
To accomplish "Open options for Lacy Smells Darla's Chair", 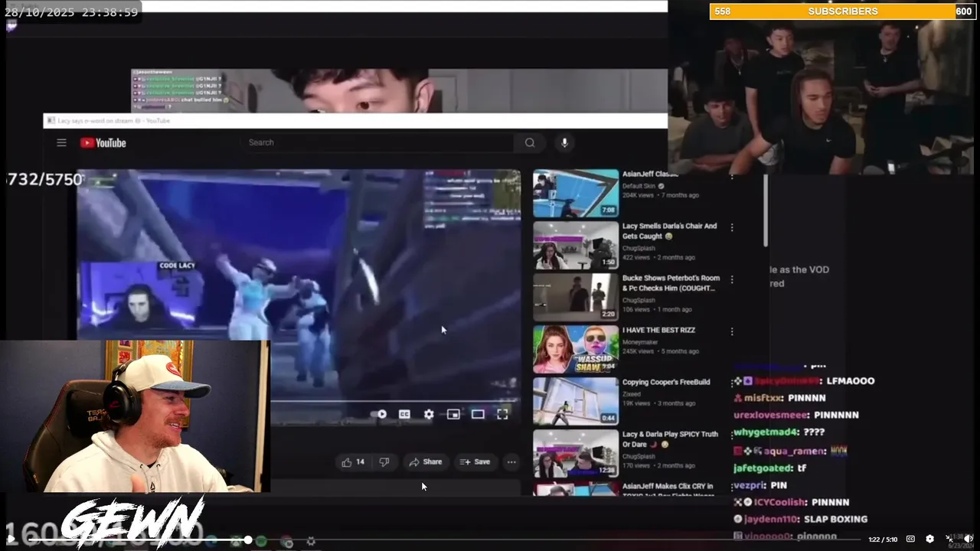I will point(732,227).
